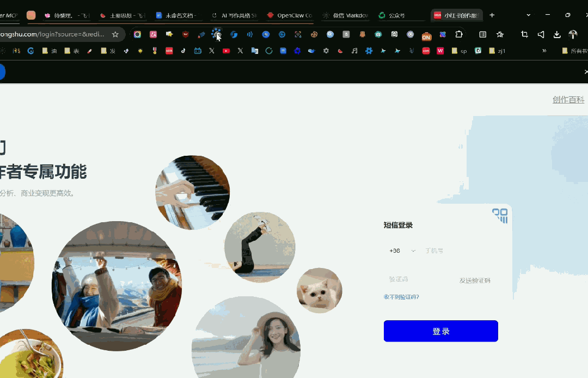The width and height of the screenshot is (588, 378).
Task: Open a new browser tab
Action: 492,15
